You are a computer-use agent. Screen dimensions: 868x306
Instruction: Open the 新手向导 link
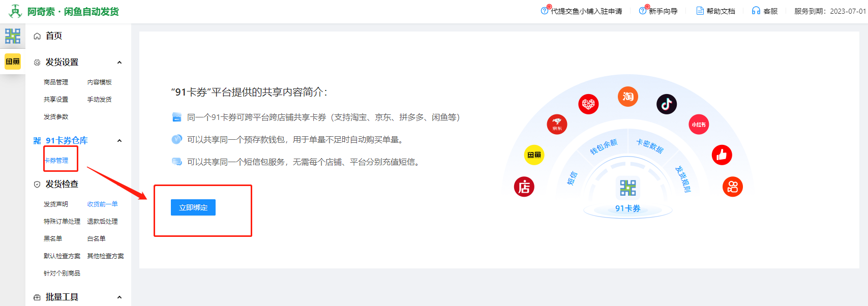pyautogui.click(x=663, y=11)
